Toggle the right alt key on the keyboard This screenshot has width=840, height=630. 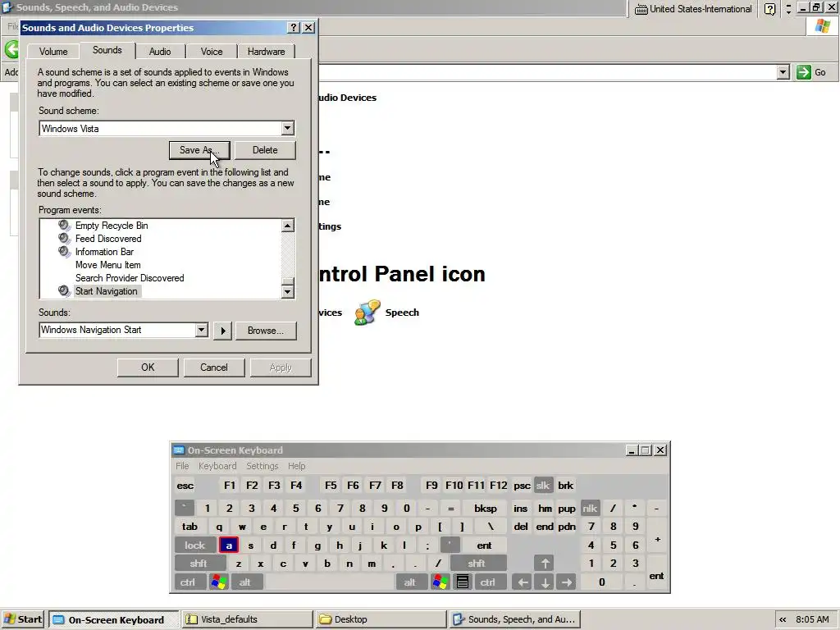[x=411, y=582]
